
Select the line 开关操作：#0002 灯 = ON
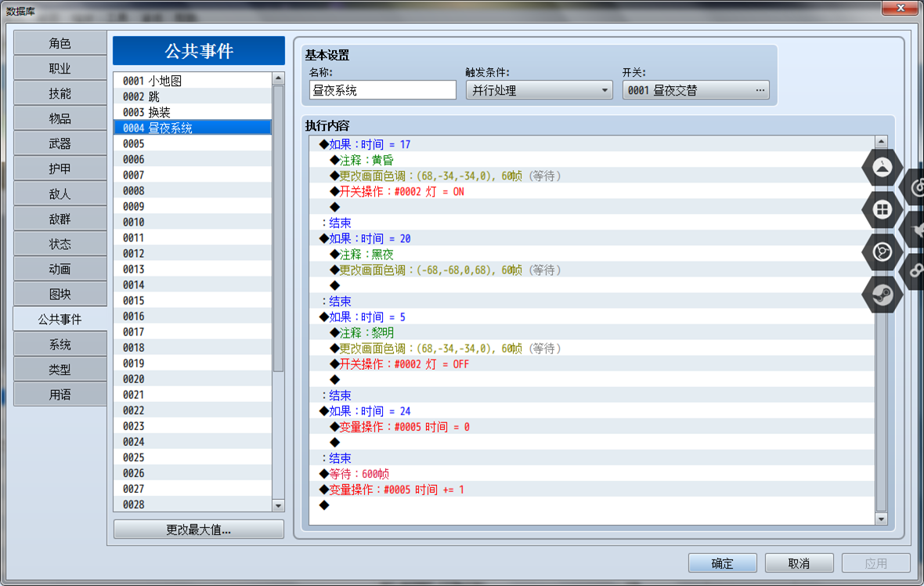[592, 192]
